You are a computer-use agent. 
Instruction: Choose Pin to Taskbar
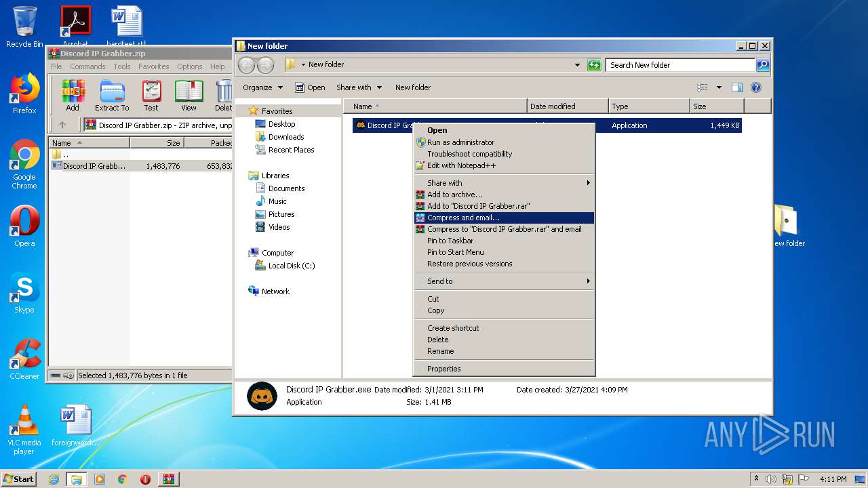(x=504, y=241)
